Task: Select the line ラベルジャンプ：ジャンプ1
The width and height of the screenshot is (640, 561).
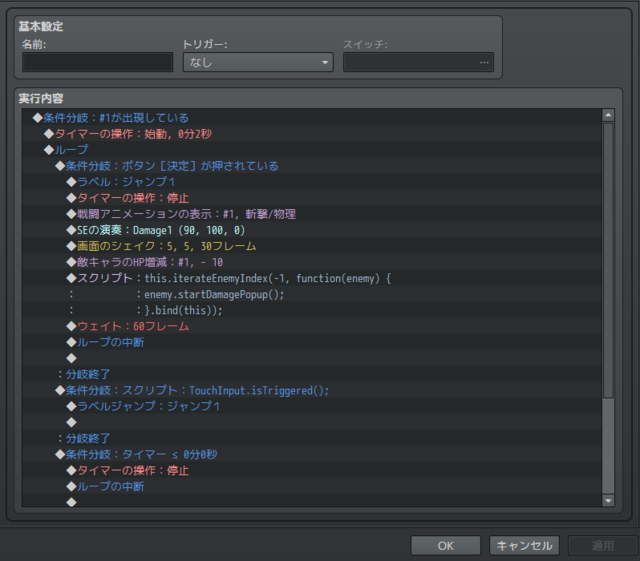Action: tap(312, 406)
